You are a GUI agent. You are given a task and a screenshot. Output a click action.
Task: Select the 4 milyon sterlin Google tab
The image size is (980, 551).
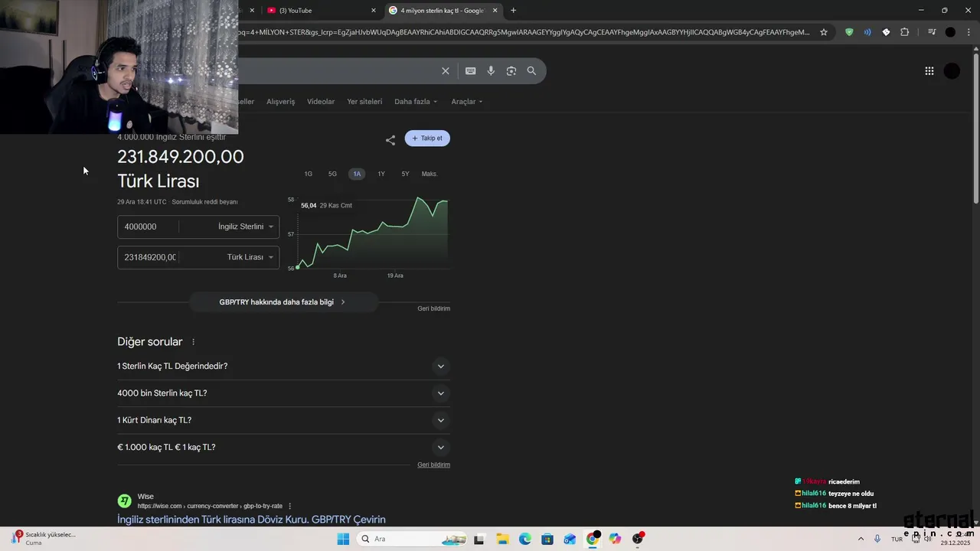click(443, 10)
